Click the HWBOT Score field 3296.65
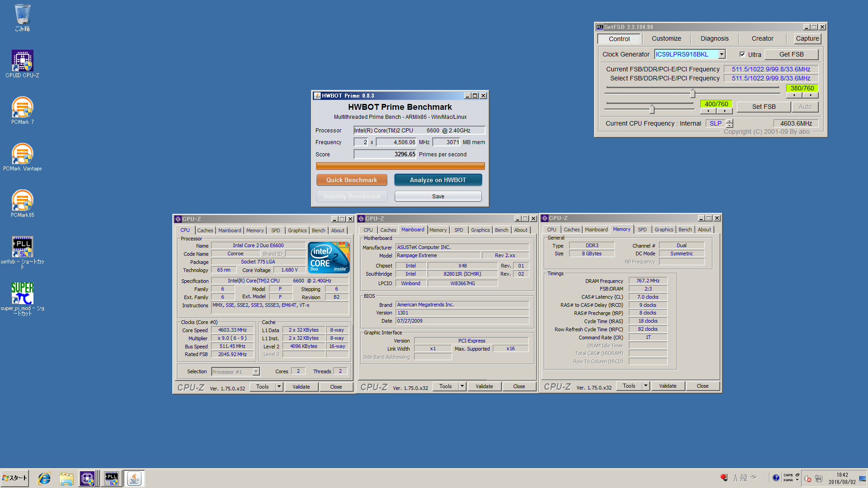The image size is (868, 488). point(385,155)
